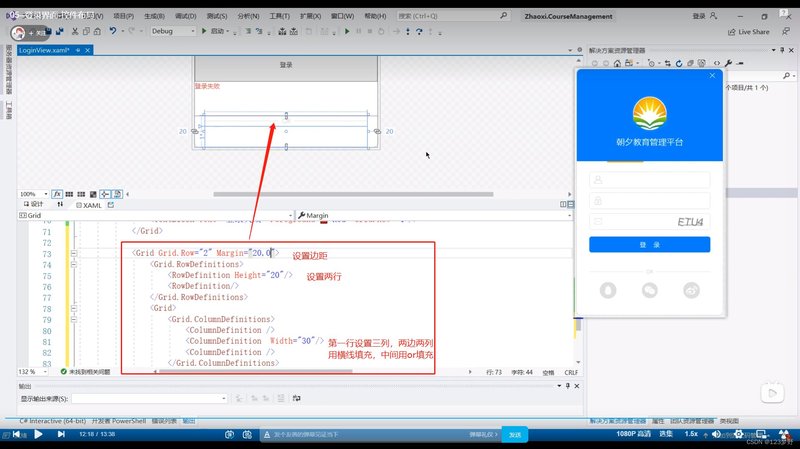
Task: Open the Window (W) menu
Action: click(342, 16)
